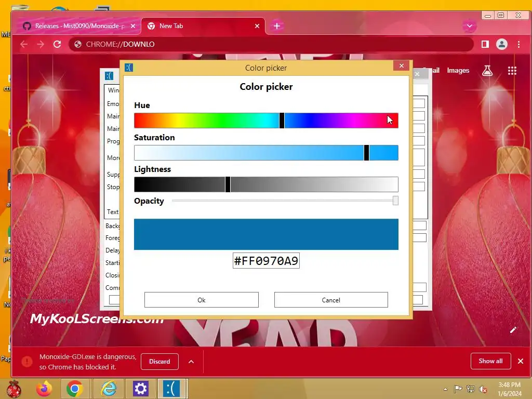Click the dangerous download warning icon
The height and width of the screenshot is (399, 532).
pos(27,362)
